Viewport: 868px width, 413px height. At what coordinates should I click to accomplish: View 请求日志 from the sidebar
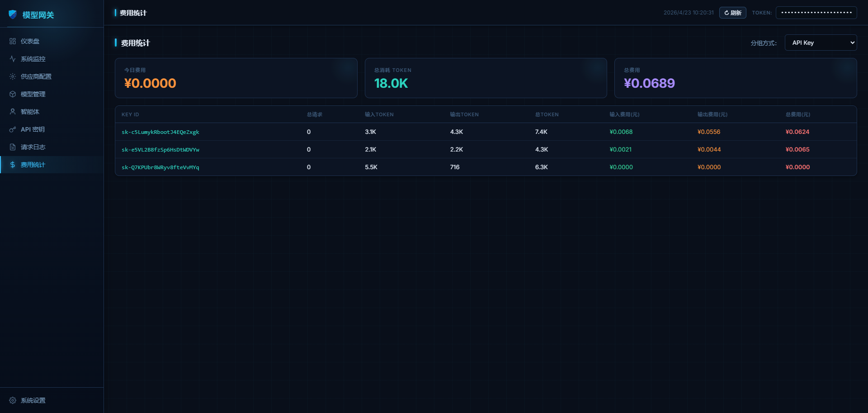(52, 147)
